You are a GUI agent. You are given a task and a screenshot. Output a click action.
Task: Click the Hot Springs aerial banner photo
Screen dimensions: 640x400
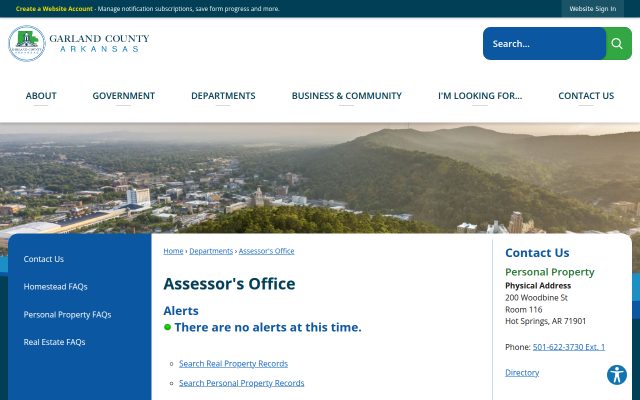[x=320, y=178]
